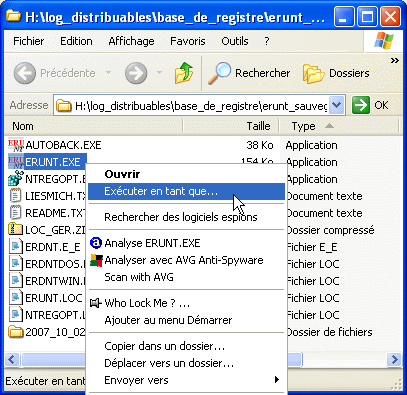Image resolution: width=407 pixels, height=395 pixels.
Task: Click the horizontal scrollbar thumb
Action: 162,360
